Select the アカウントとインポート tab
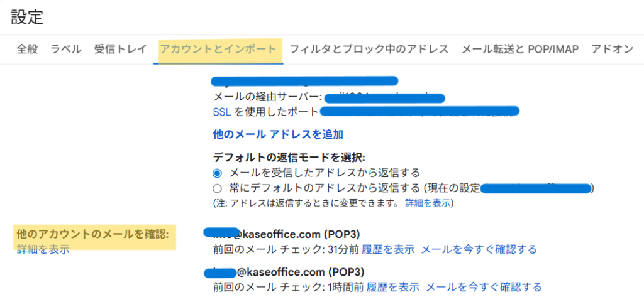 tap(218, 49)
